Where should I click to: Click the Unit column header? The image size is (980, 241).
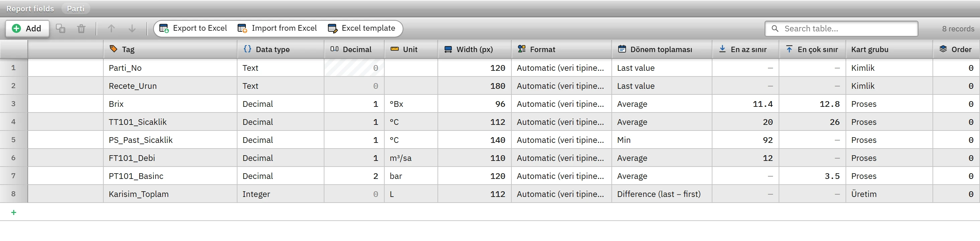411,49
